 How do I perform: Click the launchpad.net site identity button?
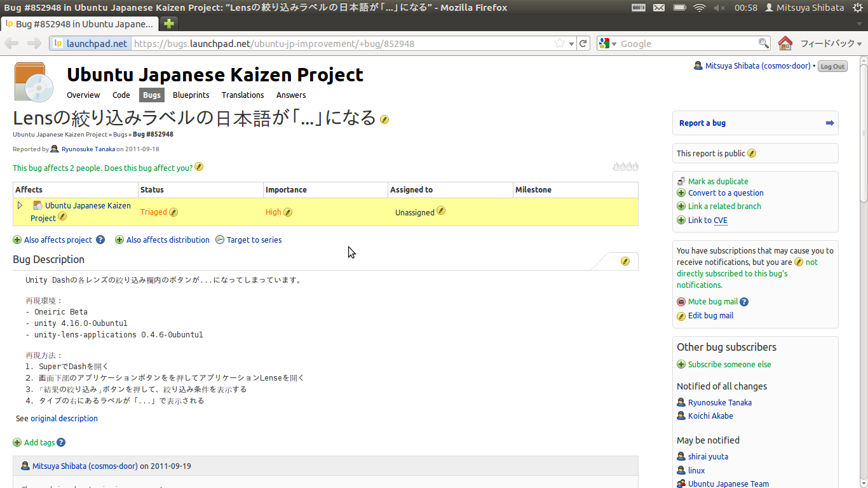[90, 44]
